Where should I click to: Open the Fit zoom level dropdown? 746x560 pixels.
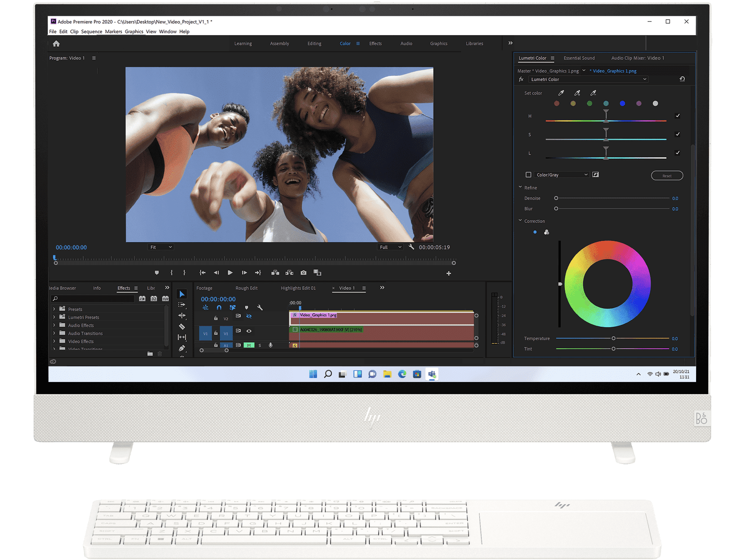click(161, 247)
